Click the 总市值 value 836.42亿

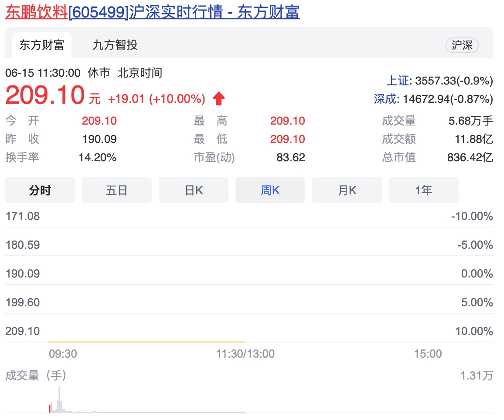click(470, 157)
